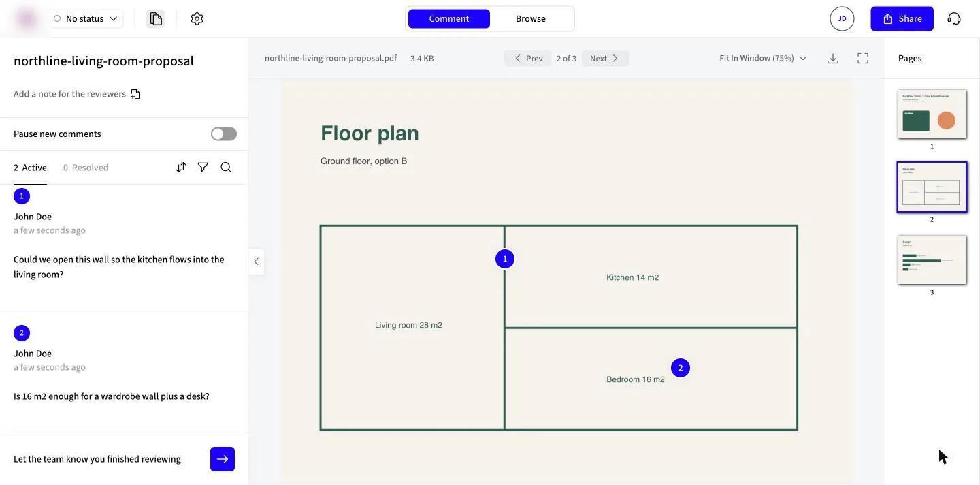Open the files/pages icon in top bar
980x485 pixels.
[156, 18]
